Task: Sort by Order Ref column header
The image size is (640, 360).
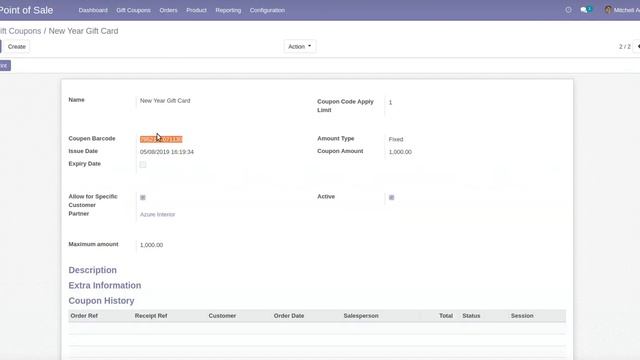Action: point(84,316)
